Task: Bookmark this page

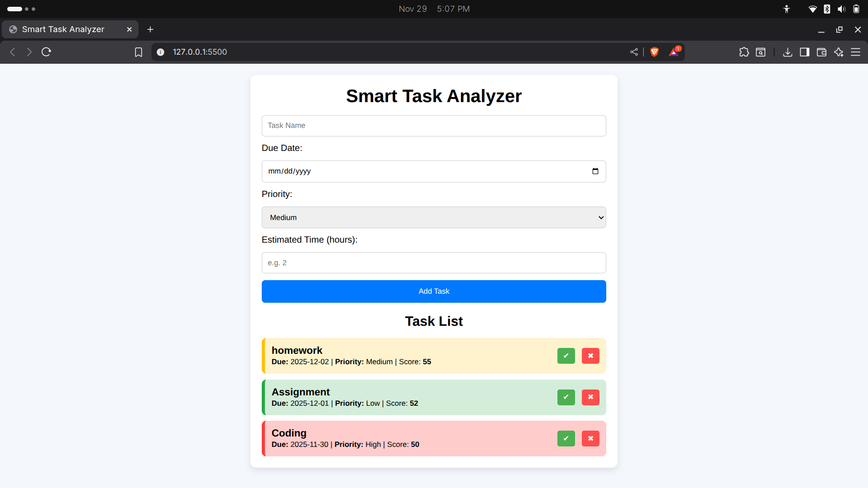Action: coord(138,52)
